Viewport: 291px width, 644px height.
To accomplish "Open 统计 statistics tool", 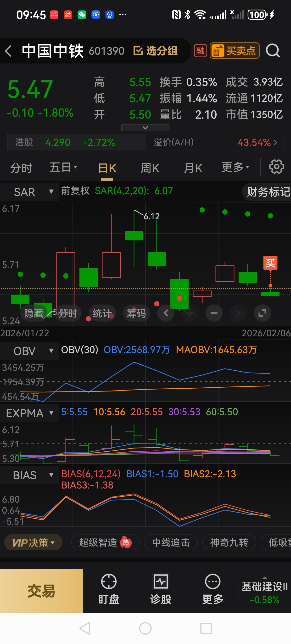I will tap(102, 313).
